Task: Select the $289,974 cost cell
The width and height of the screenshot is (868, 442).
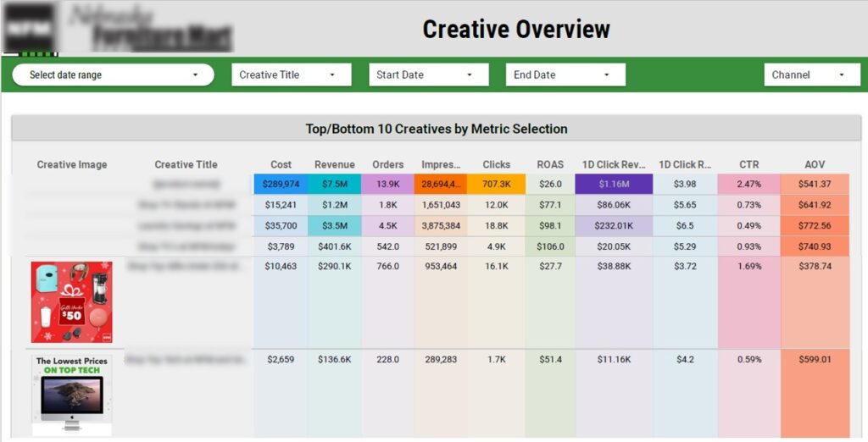Action: 281,184
